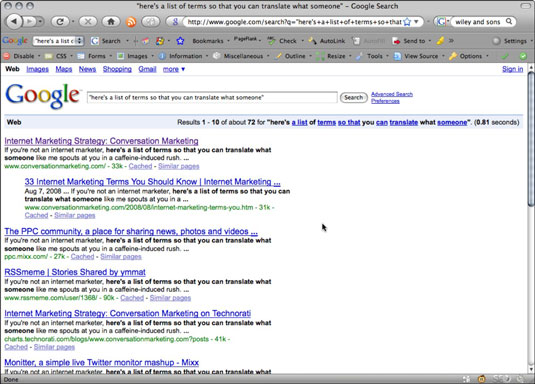
Task: Click the spell Check button
Action: tap(283, 41)
